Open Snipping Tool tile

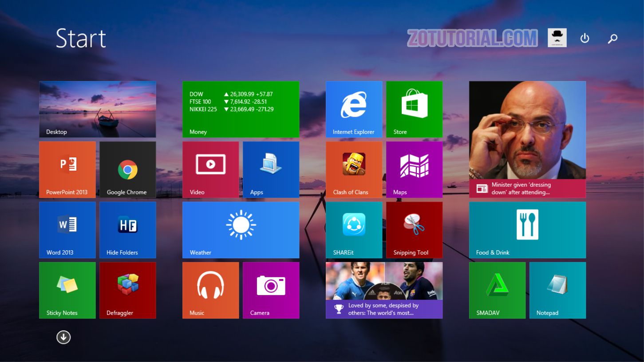[x=415, y=230]
